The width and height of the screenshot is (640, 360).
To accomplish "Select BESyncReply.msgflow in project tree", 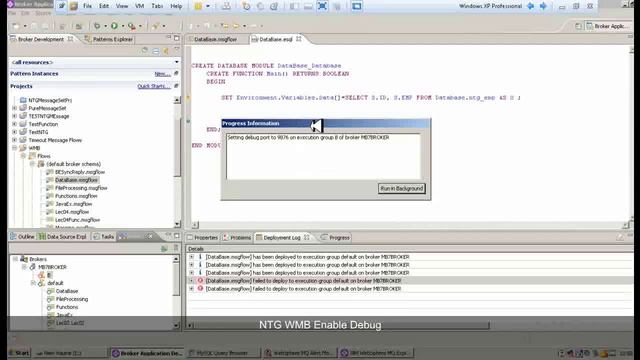I will tap(80, 172).
